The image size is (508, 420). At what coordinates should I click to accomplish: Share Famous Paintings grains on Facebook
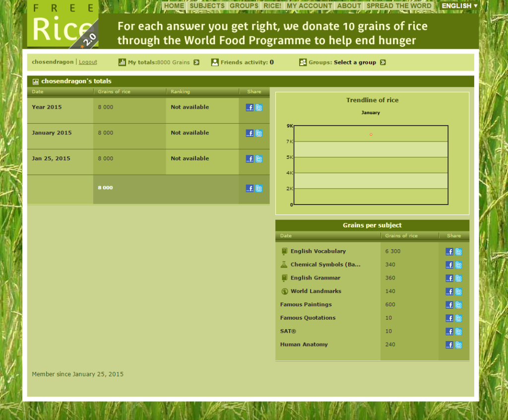[x=449, y=305]
